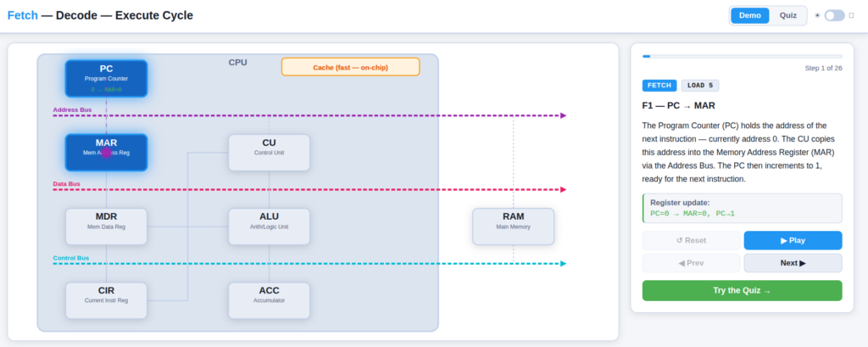Advance to the Next step

pos(793,263)
